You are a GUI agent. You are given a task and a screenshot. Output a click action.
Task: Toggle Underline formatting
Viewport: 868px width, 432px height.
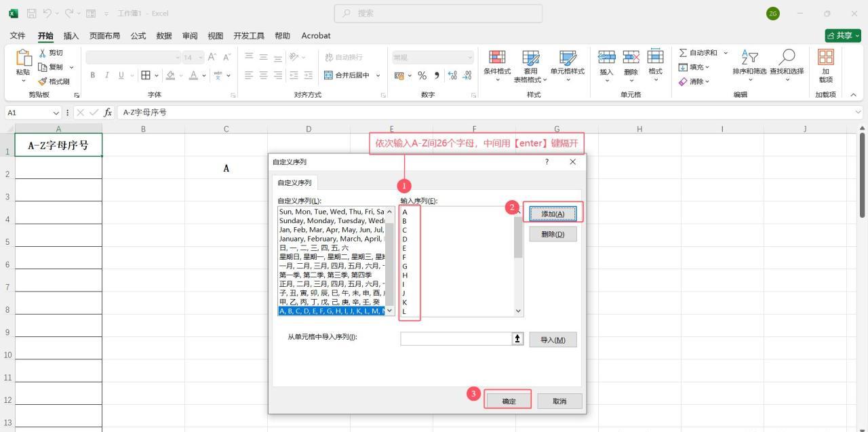[121, 75]
